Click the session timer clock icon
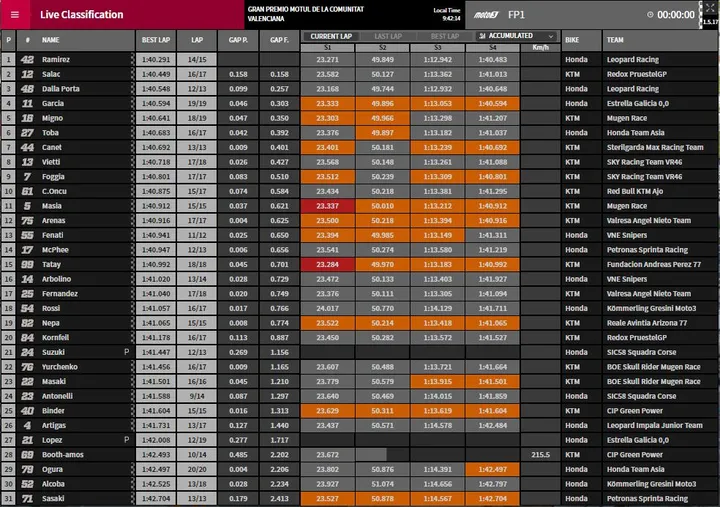Screen dimensions: 720x507 pyautogui.click(x=650, y=15)
